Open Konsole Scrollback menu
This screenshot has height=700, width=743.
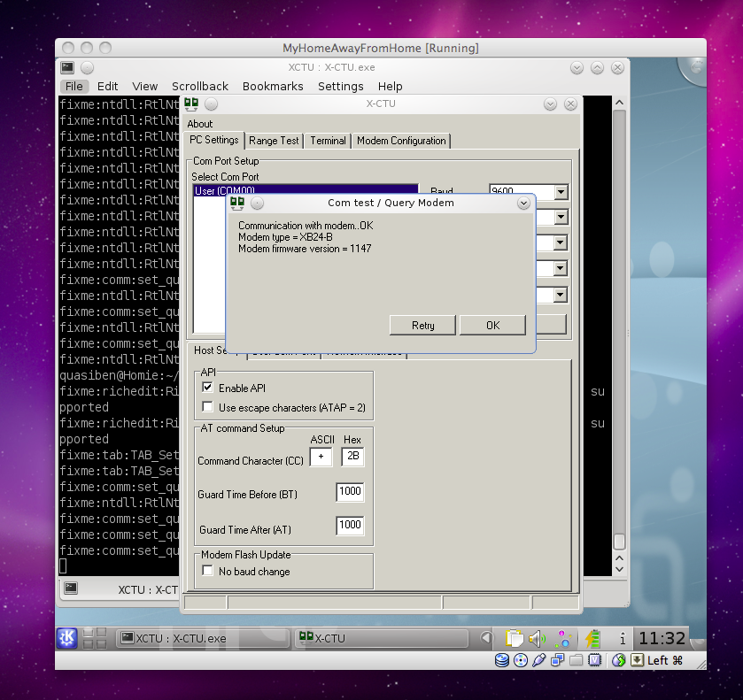200,86
